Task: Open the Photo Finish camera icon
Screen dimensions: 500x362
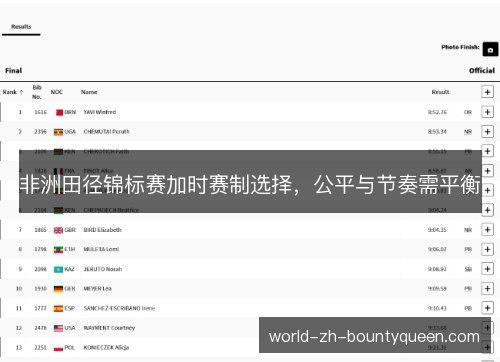Action: tap(490, 50)
